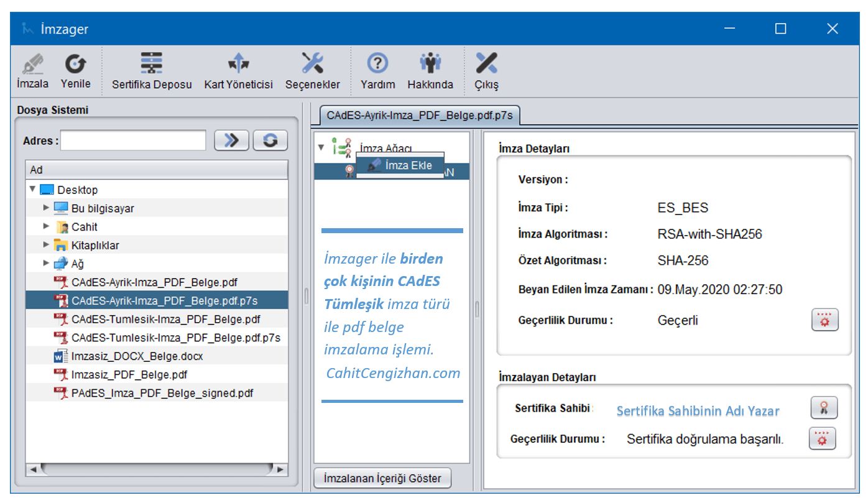Collapse the İmza Ağacı tree
This screenshot has height=503, width=868.
(x=321, y=148)
